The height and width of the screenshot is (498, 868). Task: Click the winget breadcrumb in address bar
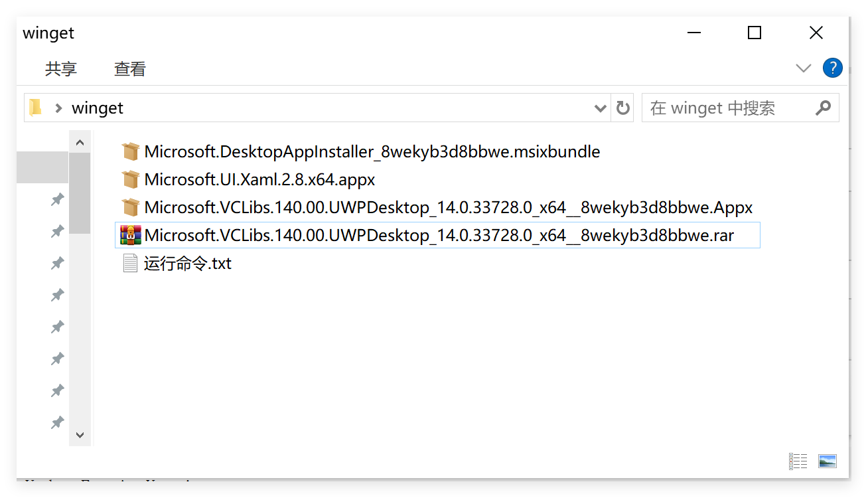[x=98, y=108]
